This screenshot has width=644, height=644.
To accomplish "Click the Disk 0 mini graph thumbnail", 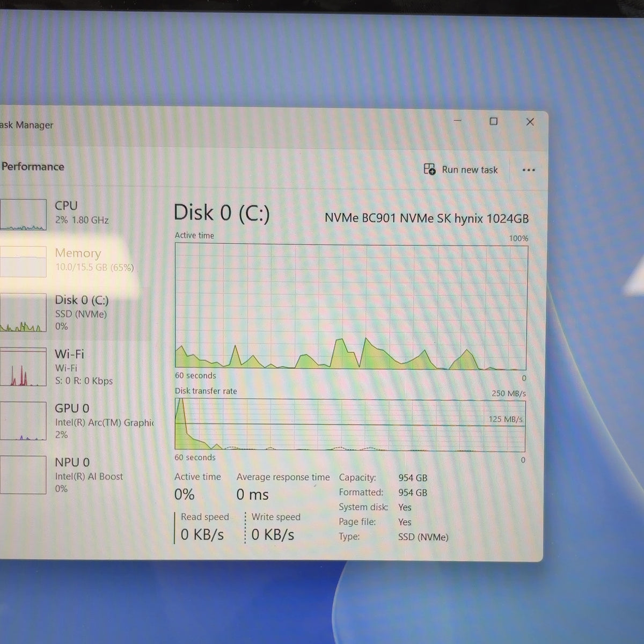I will click(23, 313).
